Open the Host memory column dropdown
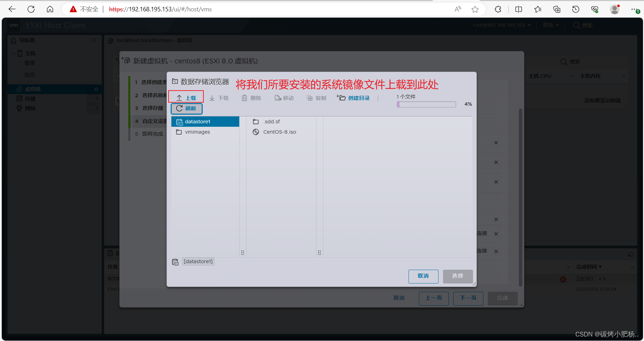This screenshot has width=644, height=341. tap(623, 76)
